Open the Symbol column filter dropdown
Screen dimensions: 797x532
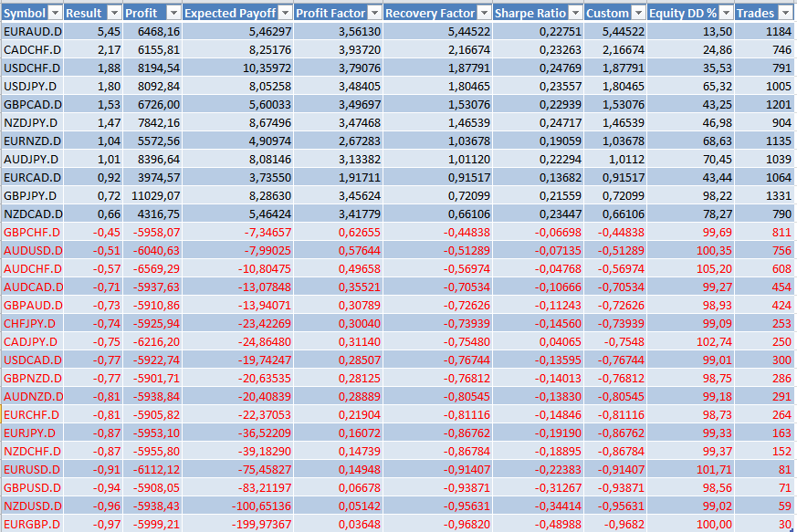tap(56, 13)
